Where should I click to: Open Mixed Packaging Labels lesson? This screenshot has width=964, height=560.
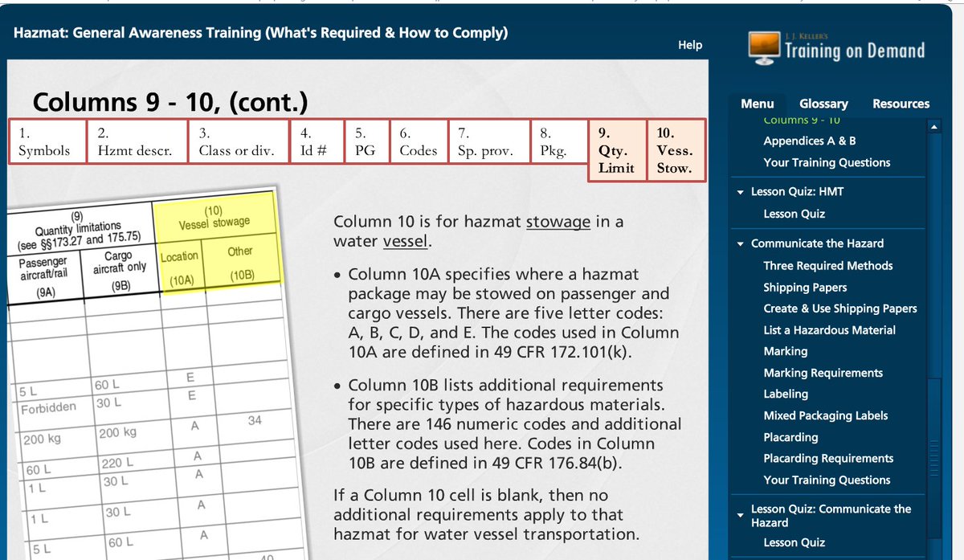pos(826,415)
